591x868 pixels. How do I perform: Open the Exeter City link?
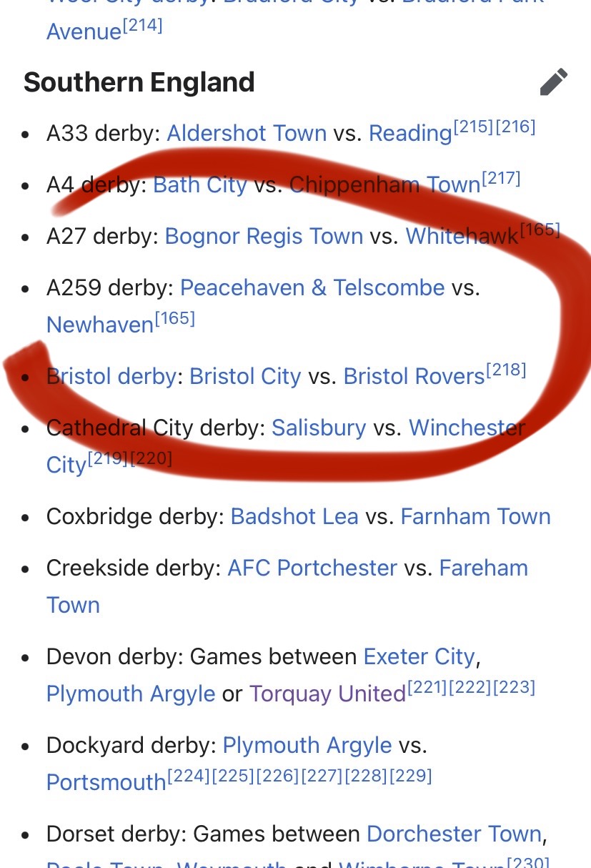tap(419, 656)
